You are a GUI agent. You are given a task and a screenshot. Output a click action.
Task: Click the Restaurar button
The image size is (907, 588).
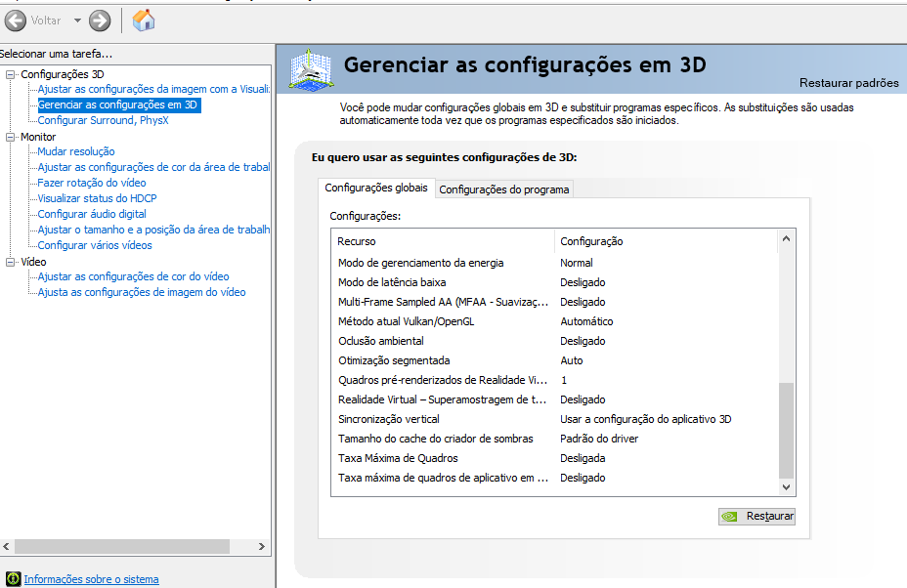(x=756, y=517)
